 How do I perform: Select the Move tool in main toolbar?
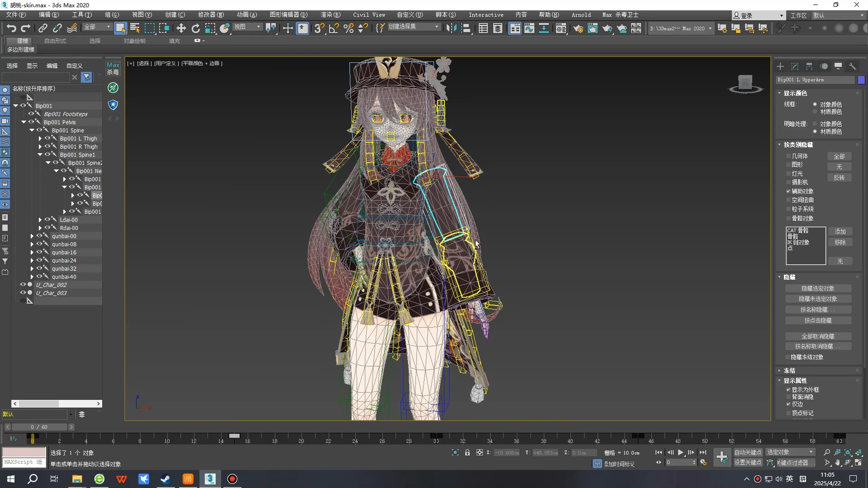[181, 28]
